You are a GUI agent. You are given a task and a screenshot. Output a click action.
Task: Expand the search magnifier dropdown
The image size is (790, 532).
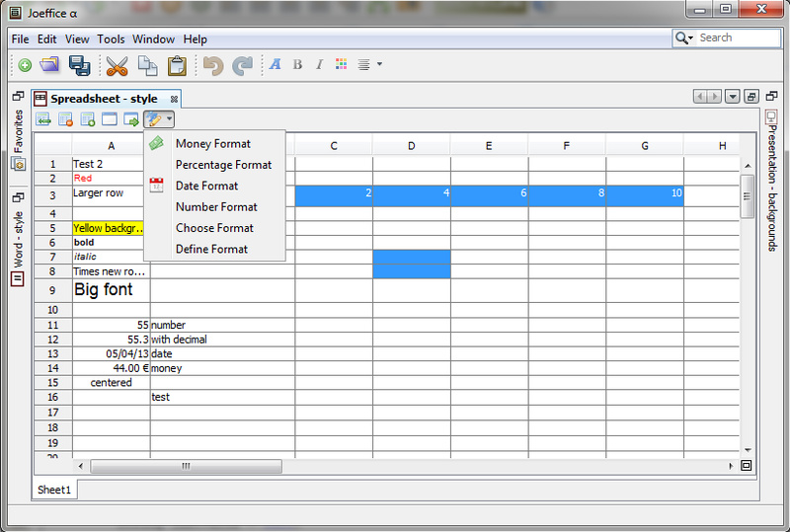(684, 38)
